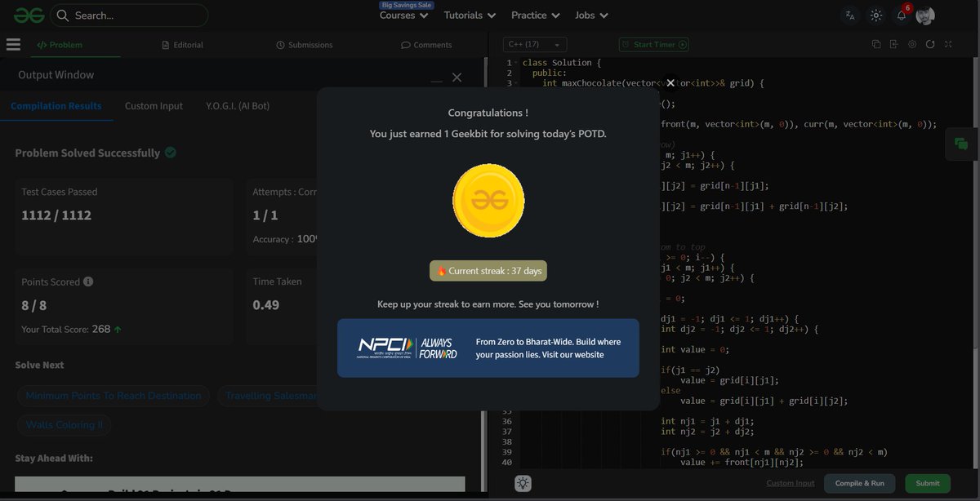Click the Start Timer button
Viewport: 980px width, 501px height.
click(x=653, y=45)
